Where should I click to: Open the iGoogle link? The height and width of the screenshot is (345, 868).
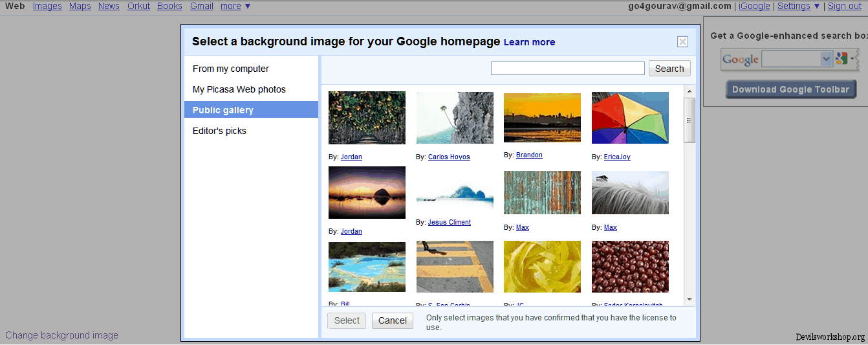tap(754, 6)
